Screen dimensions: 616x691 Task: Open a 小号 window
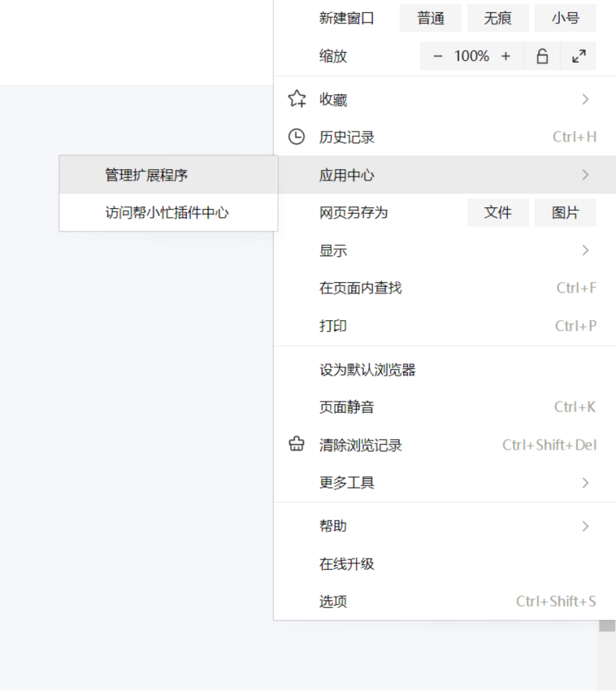566,18
